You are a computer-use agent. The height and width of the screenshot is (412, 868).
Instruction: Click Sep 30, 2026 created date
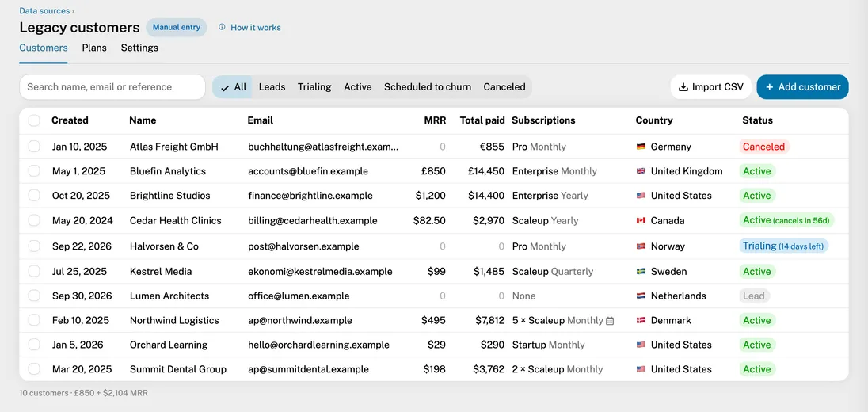click(x=82, y=296)
